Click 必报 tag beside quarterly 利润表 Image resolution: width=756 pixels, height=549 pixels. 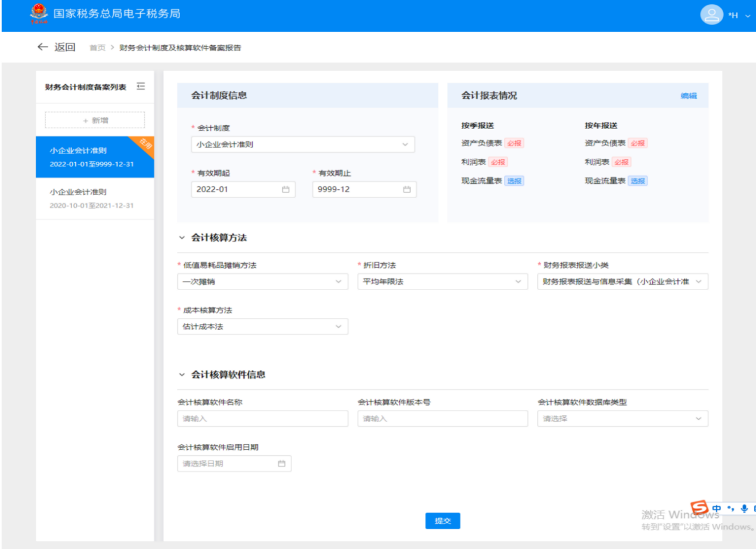pos(498,162)
